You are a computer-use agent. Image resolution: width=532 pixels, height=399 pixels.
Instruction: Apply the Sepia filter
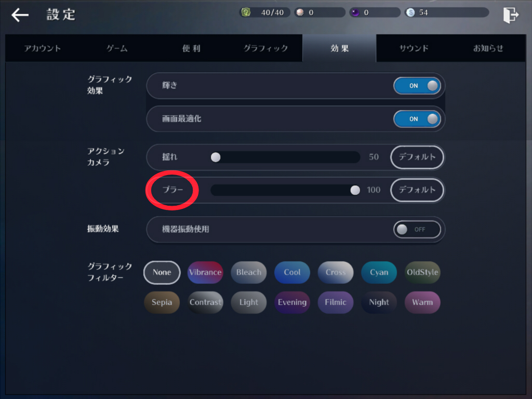tap(162, 302)
